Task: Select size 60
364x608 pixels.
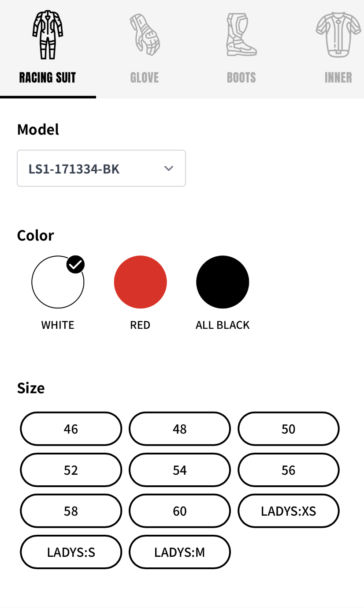Action: tap(180, 511)
